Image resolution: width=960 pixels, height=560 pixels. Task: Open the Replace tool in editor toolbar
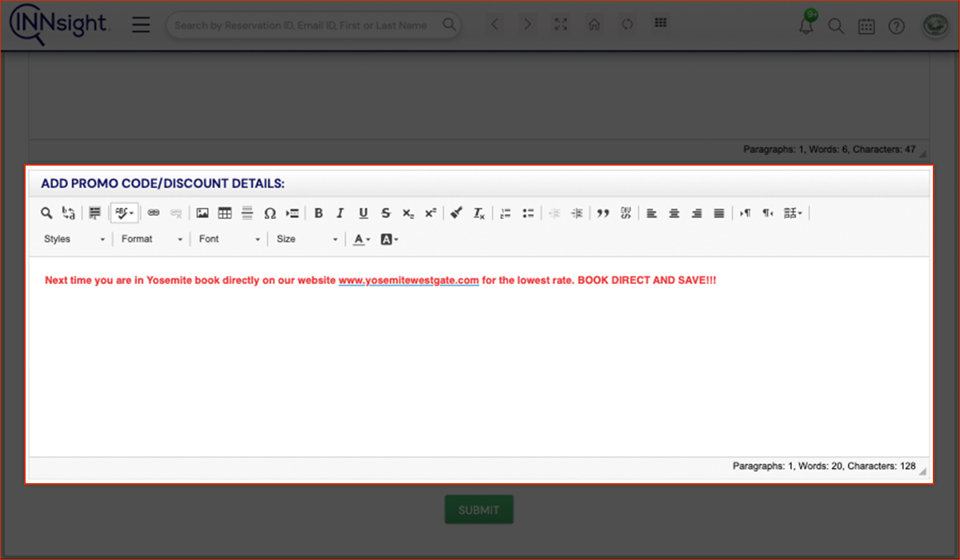pyautogui.click(x=69, y=213)
